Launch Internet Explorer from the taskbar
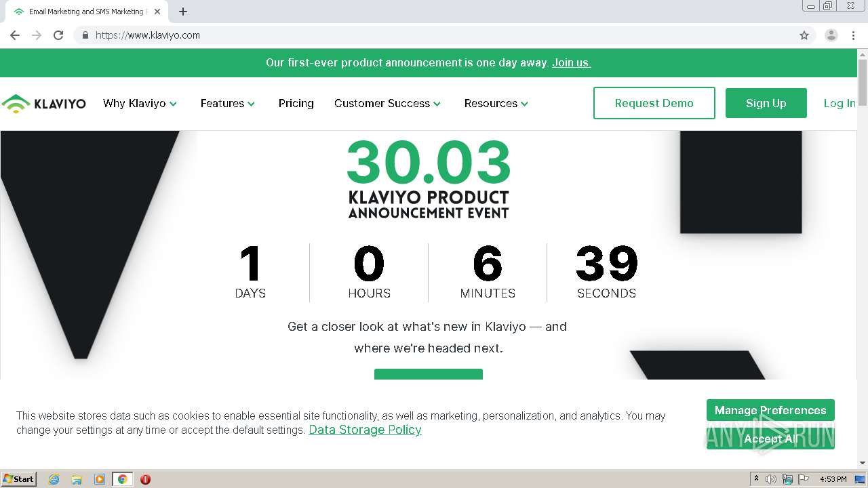This screenshot has height=488, width=868. [x=54, y=479]
